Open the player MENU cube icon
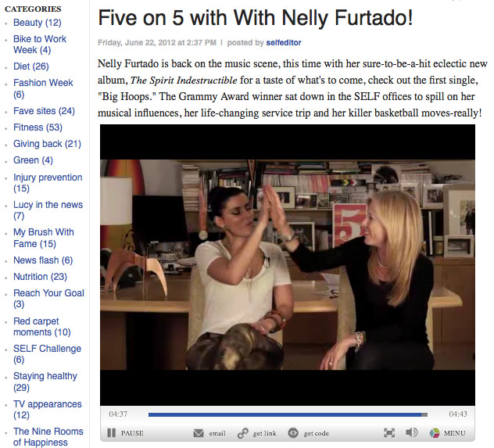 click(435, 433)
